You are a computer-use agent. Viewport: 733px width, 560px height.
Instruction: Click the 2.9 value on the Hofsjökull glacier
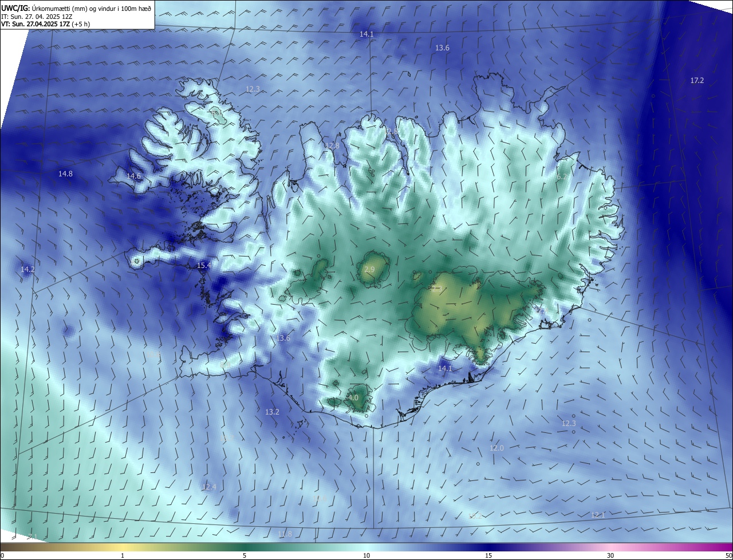369,270
